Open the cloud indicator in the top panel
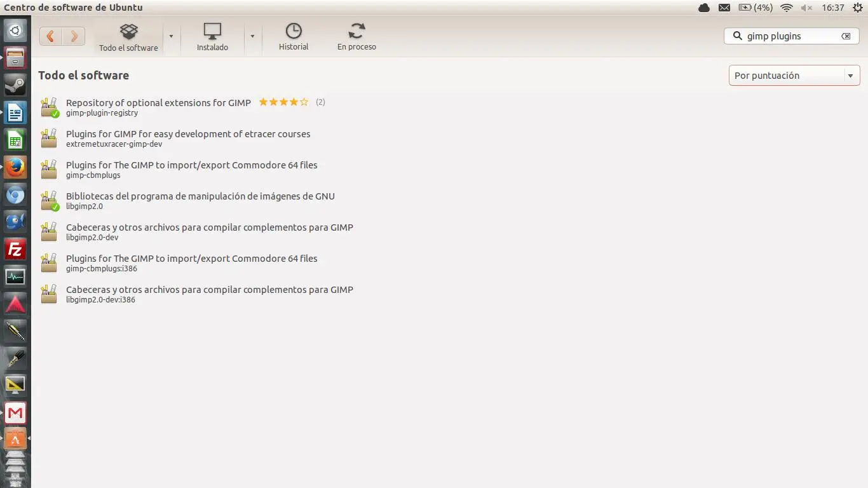Screen dimensions: 868x488 pos(704,8)
